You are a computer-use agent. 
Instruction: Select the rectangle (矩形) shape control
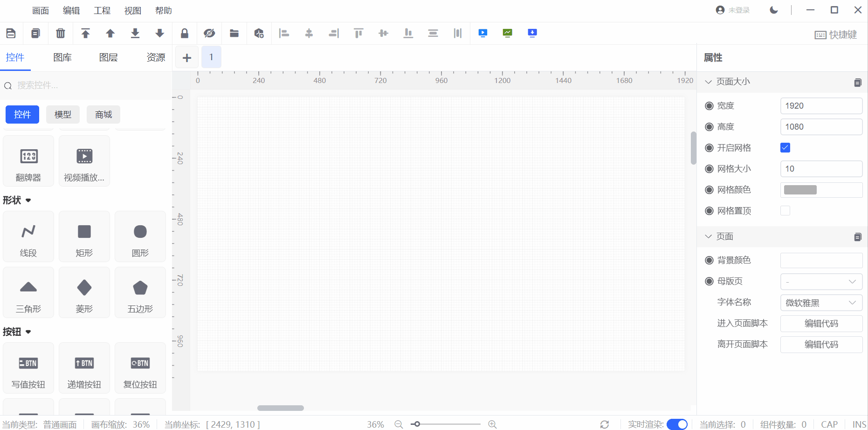pos(84,236)
